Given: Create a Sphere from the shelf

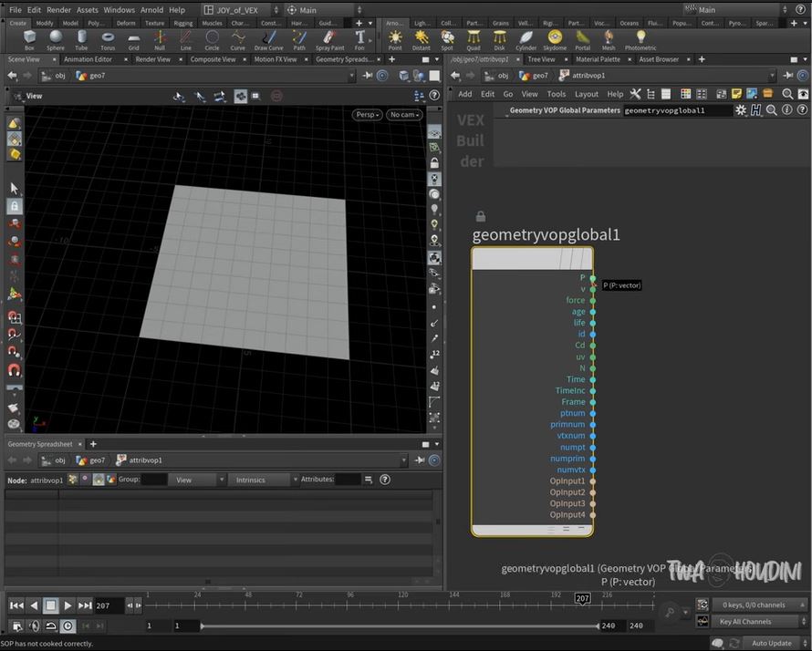Looking at the screenshot, I should point(56,40).
